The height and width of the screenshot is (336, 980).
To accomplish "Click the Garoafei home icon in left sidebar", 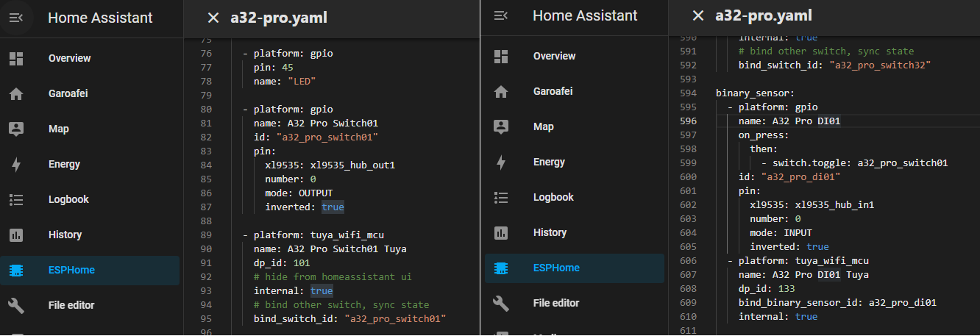I will coord(16,94).
